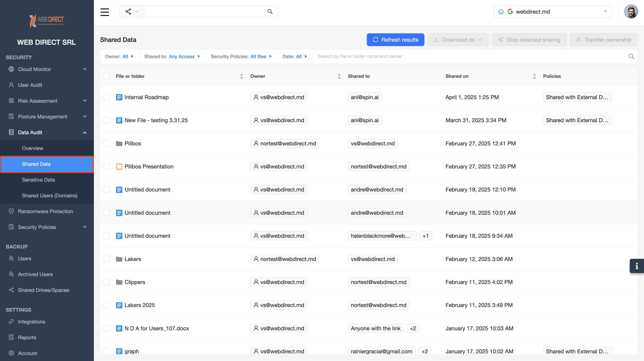Select the Lakers 2025 row checkbox
This screenshot has width=644, height=361.
pos(107,305)
